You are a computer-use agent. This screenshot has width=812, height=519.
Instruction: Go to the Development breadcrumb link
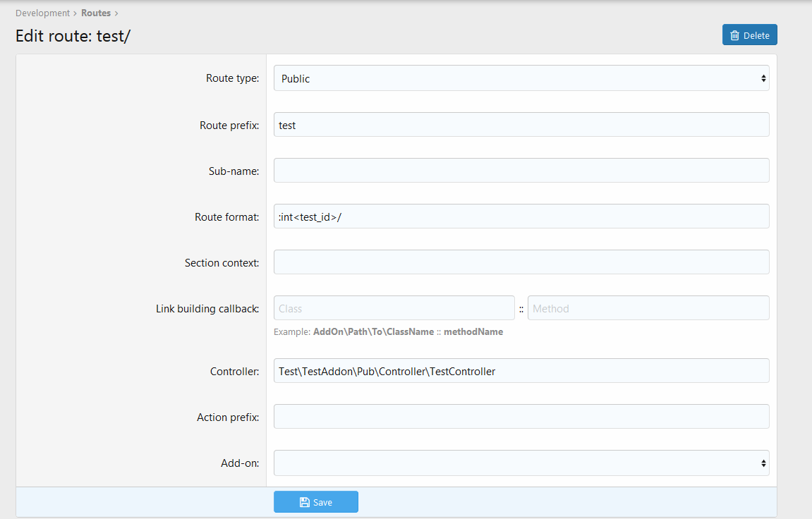pos(42,13)
